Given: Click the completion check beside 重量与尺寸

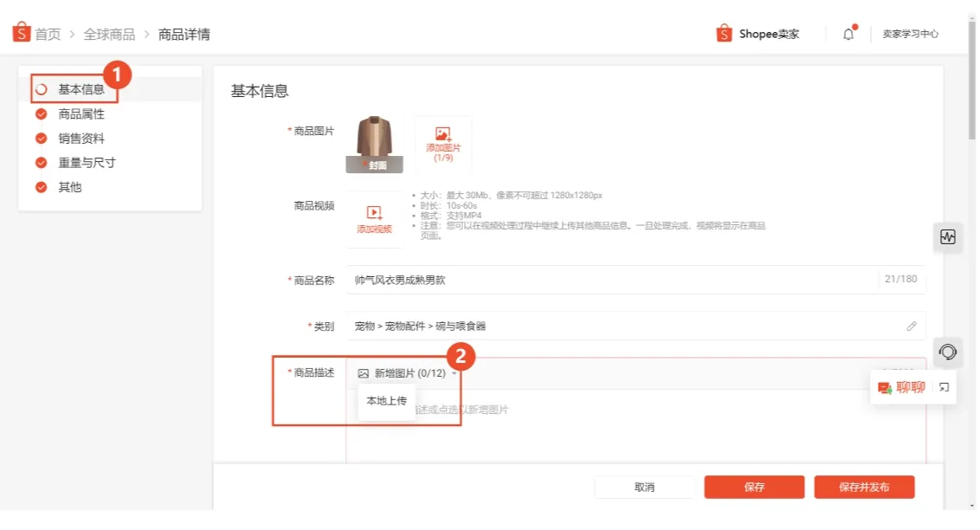Looking at the screenshot, I should (39, 162).
